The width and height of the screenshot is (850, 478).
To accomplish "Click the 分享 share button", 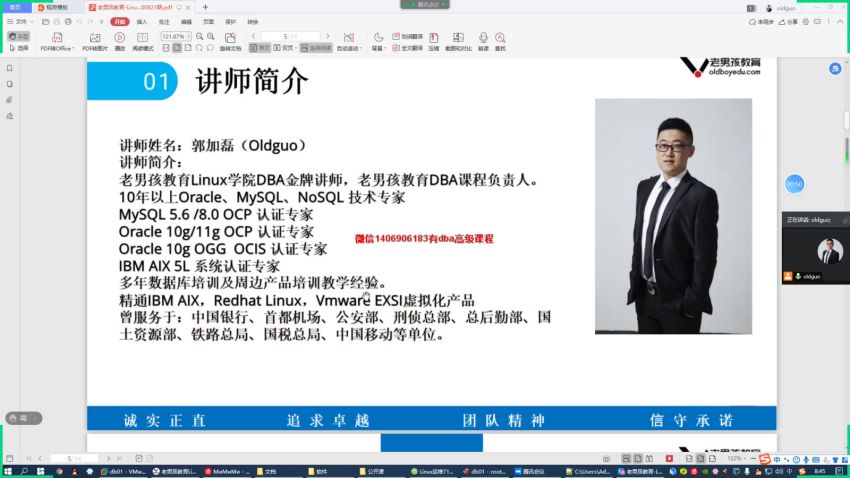I will pos(788,22).
